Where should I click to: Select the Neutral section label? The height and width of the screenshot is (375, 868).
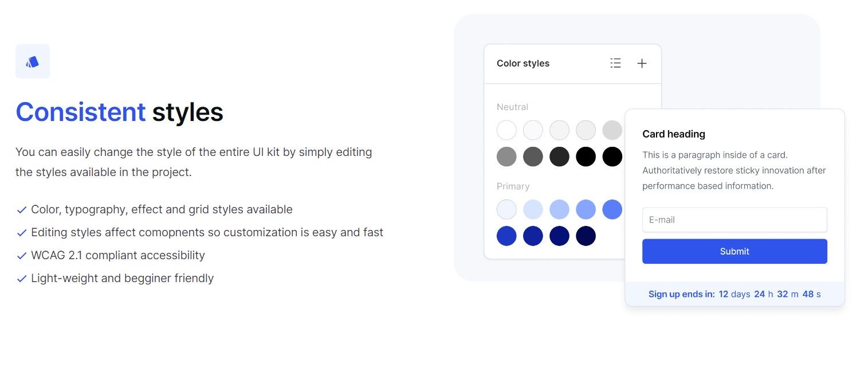tap(512, 107)
